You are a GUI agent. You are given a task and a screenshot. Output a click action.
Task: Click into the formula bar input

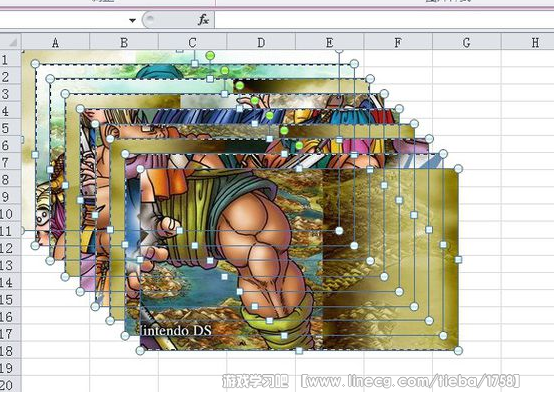point(384,19)
